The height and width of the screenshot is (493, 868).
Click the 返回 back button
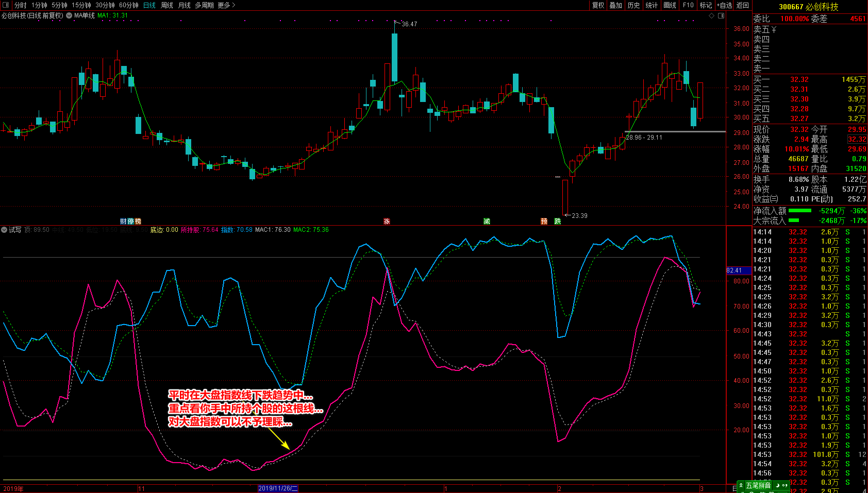tap(743, 5)
